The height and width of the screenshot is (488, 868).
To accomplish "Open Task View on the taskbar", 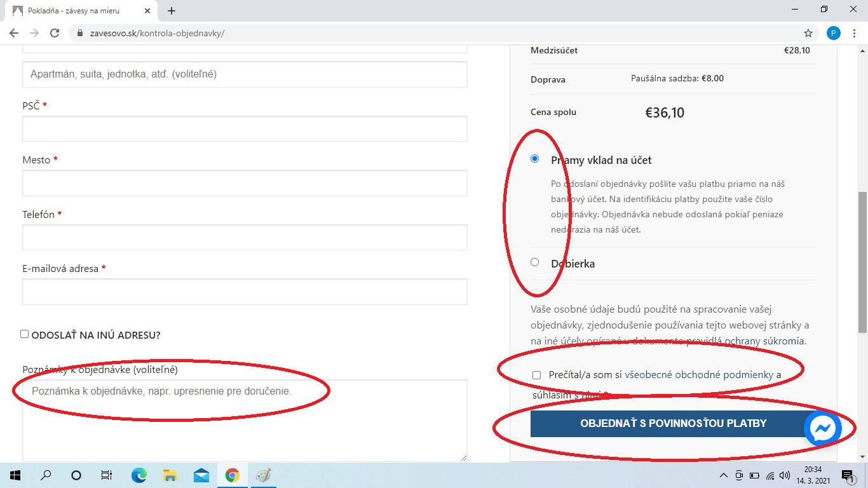I will [107, 475].
